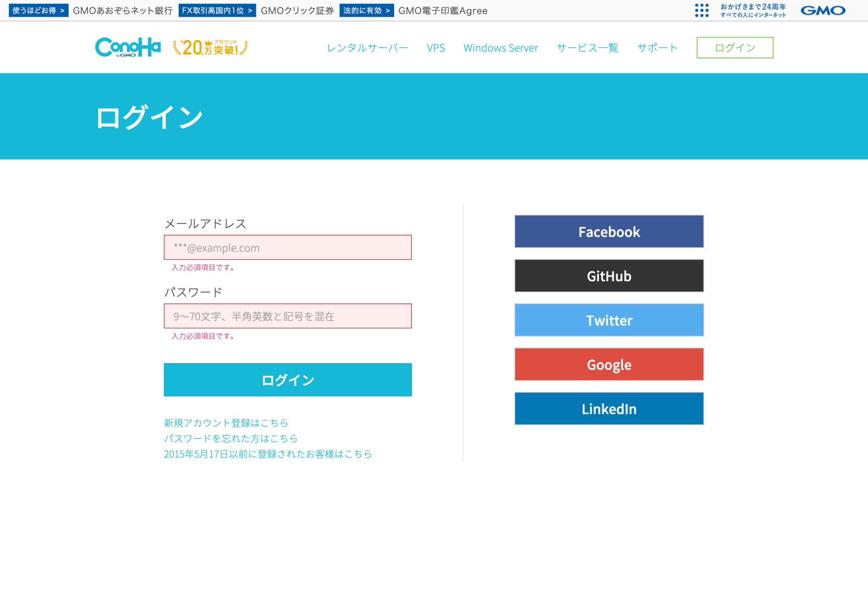Submit with the blue ログイン button
868x589 pixels.
pyautogui.click(x=288, y=380)
